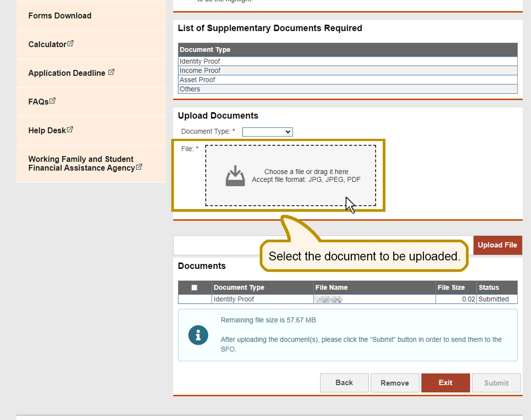The width and height of the screenshot is (531, 420).
Task: Click the Remove button
Action: (394, 383)
